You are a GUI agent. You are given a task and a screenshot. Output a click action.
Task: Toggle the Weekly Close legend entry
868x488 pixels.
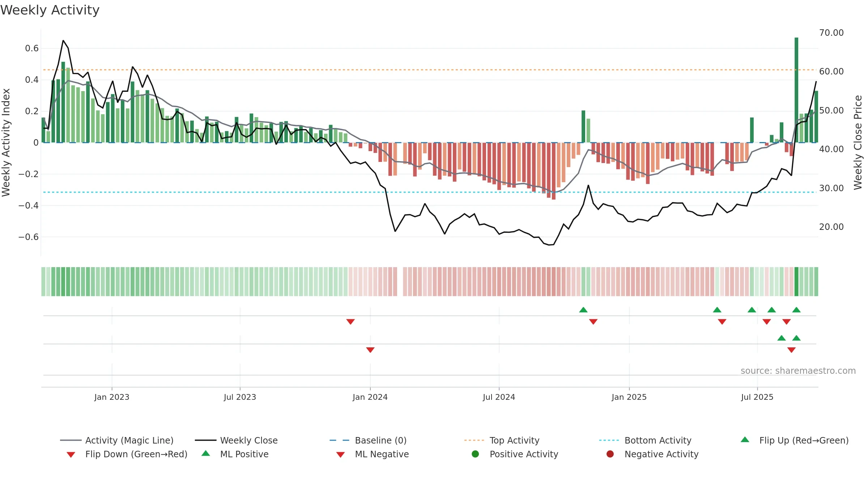click(x=236, y=440)
